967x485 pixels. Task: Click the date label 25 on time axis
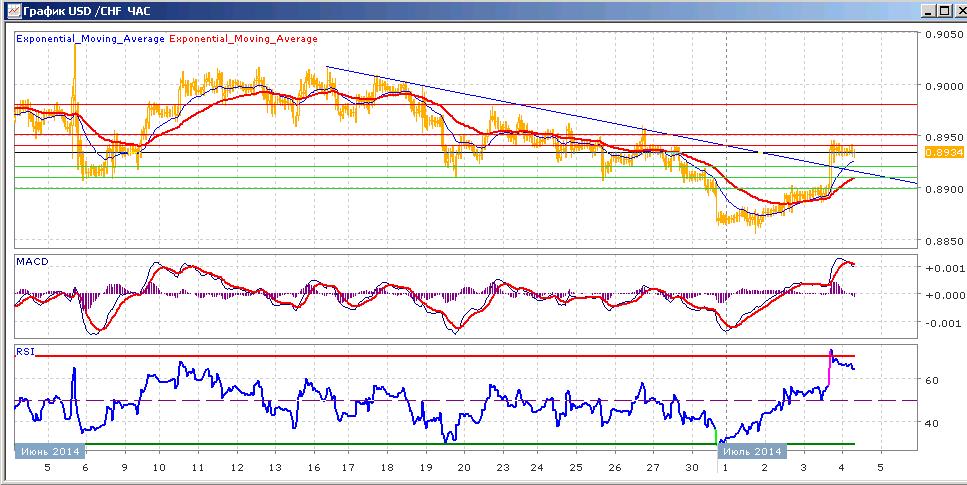click(576, 468)
